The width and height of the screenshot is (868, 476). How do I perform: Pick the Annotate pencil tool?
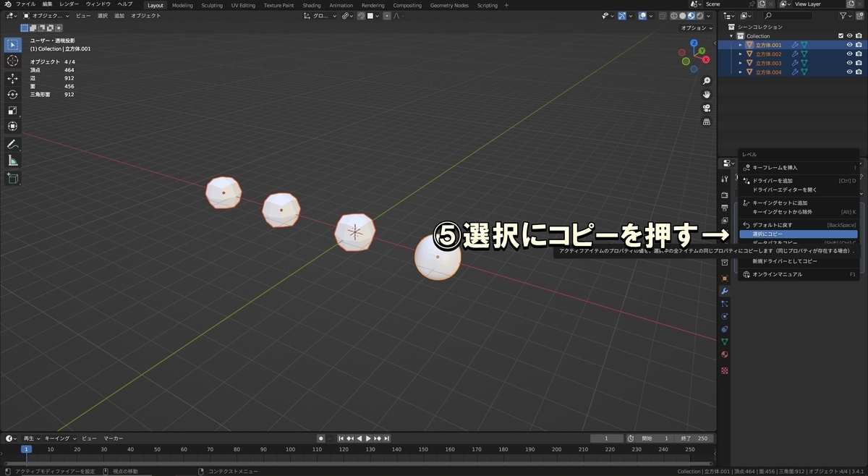(x=12, y=144)
